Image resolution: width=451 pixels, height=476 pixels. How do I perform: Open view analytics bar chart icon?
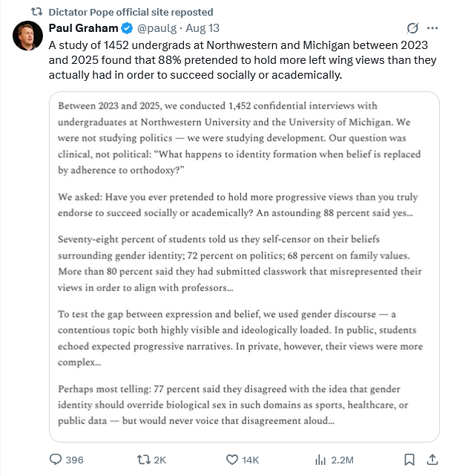click(x=320, y=460)
